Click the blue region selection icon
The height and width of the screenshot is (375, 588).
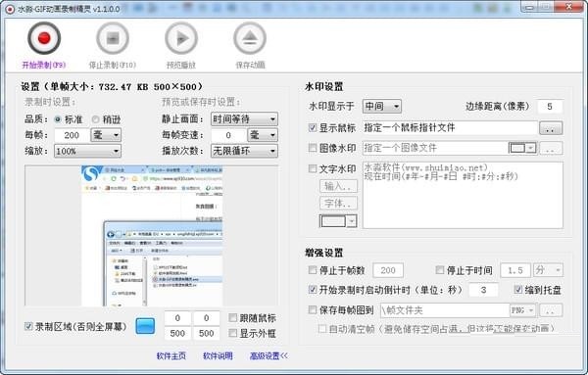145,326
